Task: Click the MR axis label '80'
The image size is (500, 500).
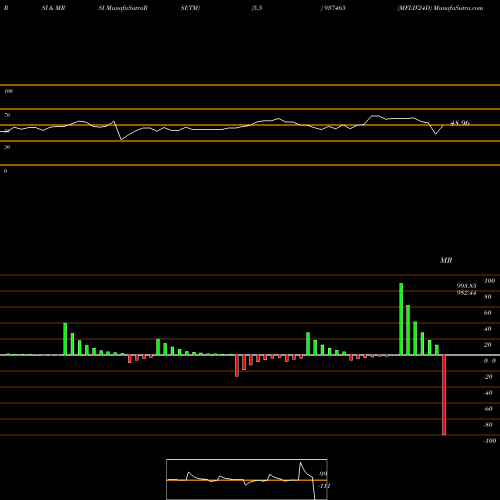Action: 488,297
